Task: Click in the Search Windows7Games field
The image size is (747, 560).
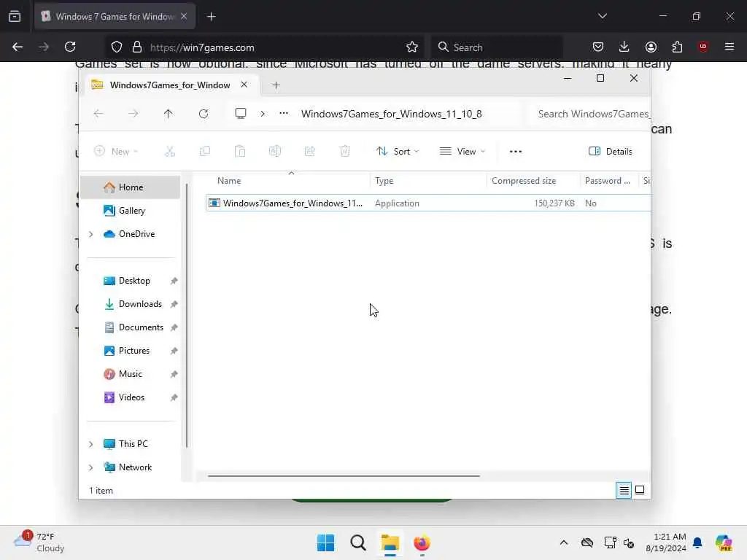Action: click(592, 114)
